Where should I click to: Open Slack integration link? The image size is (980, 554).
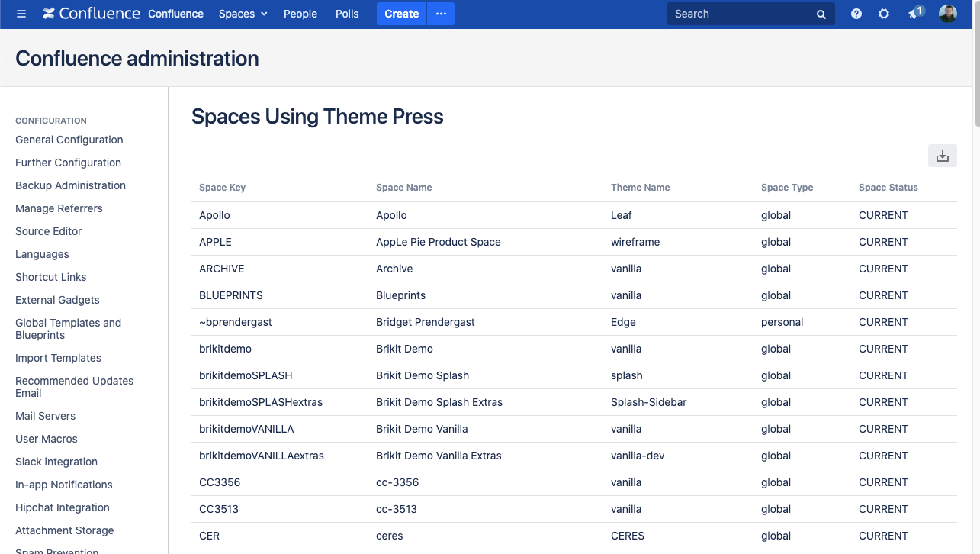click(x=56, y=462)
